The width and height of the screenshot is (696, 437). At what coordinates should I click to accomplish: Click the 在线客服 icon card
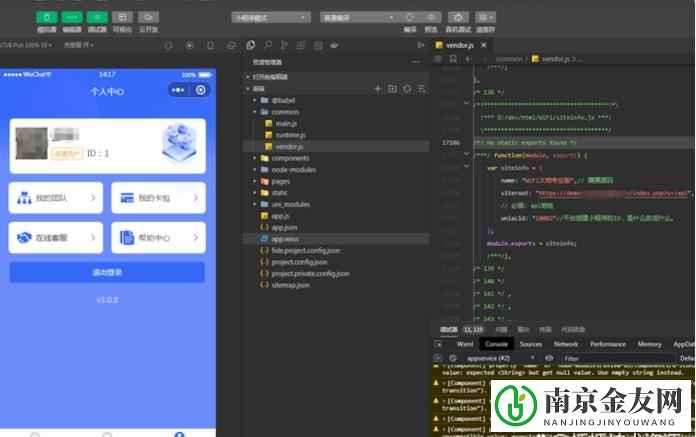(x=57, y=237)
